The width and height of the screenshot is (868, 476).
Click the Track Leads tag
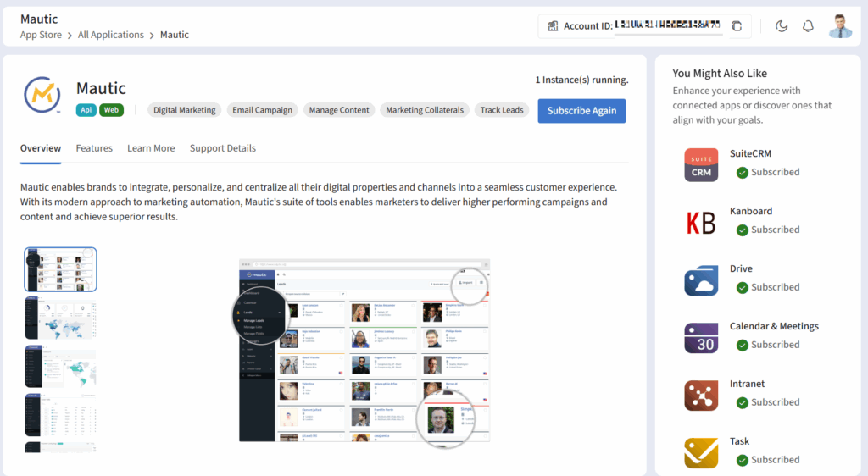click(502, 110)
